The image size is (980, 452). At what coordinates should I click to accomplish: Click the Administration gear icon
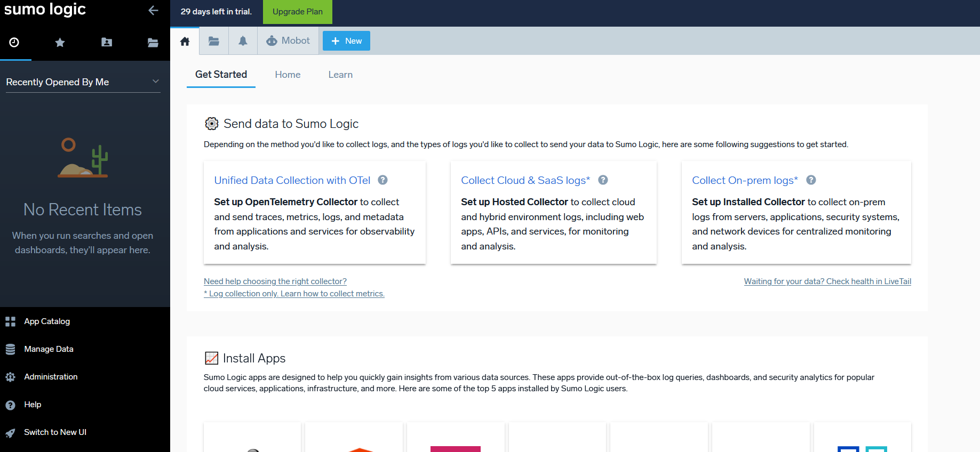(x=10, y=377)
